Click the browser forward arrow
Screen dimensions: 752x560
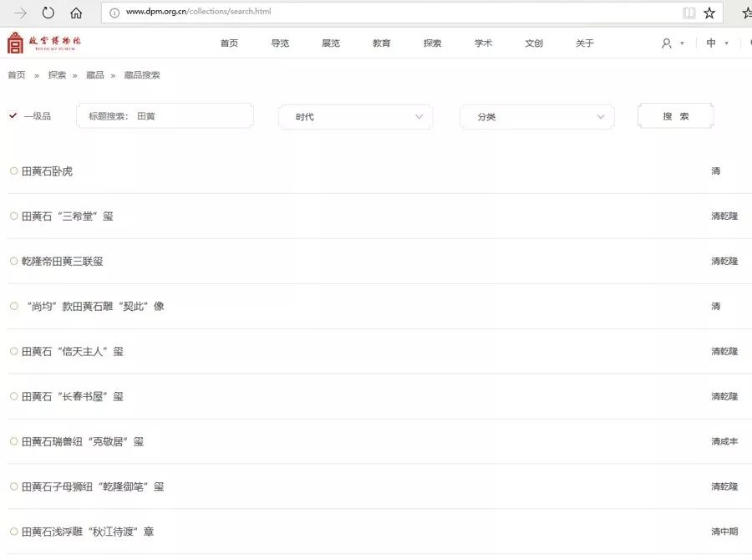(21, 13)
